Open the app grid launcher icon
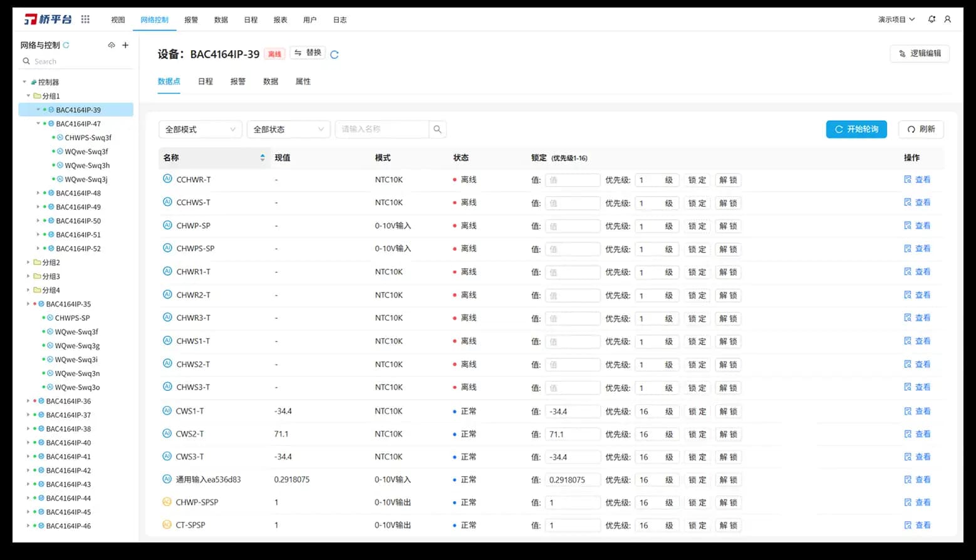The width and height of the screenshot is (976, 560). pyautogui.click(x=85, y=19)
